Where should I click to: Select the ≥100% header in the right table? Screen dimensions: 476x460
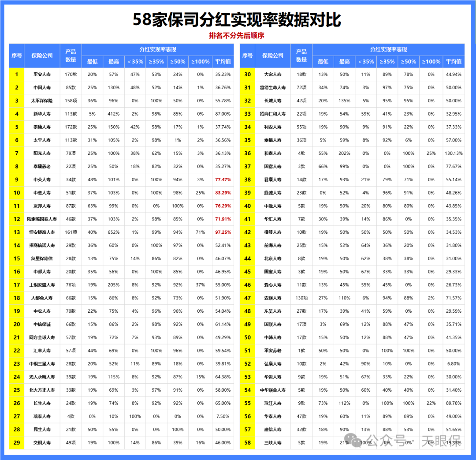coord(431,62)
